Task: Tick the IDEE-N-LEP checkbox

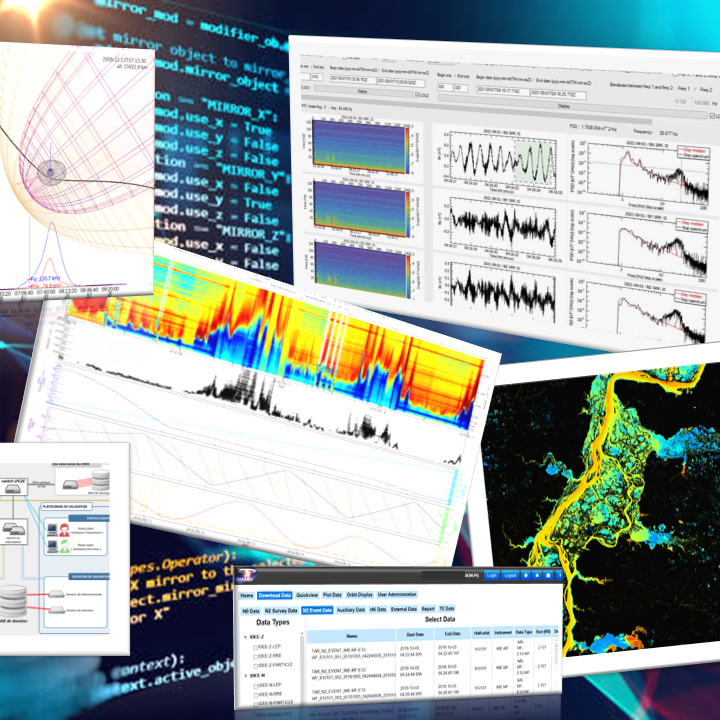Action: [x=256, y=686]
